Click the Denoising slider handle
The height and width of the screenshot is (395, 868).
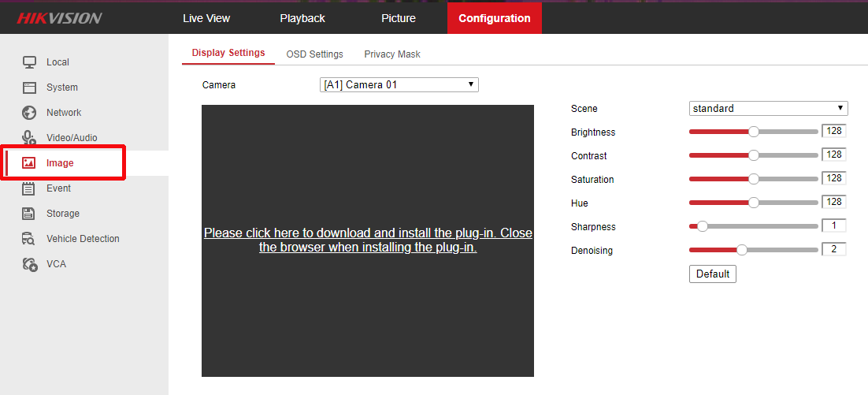(742, 250)
